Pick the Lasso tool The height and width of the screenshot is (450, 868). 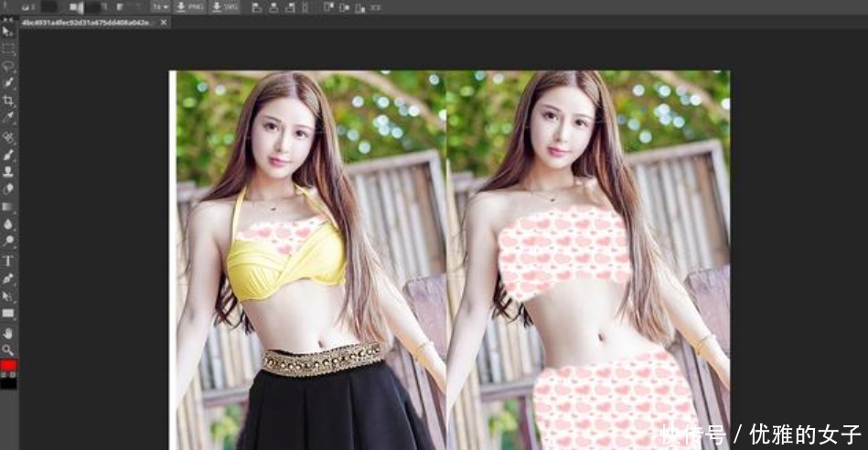pos(8,66)
